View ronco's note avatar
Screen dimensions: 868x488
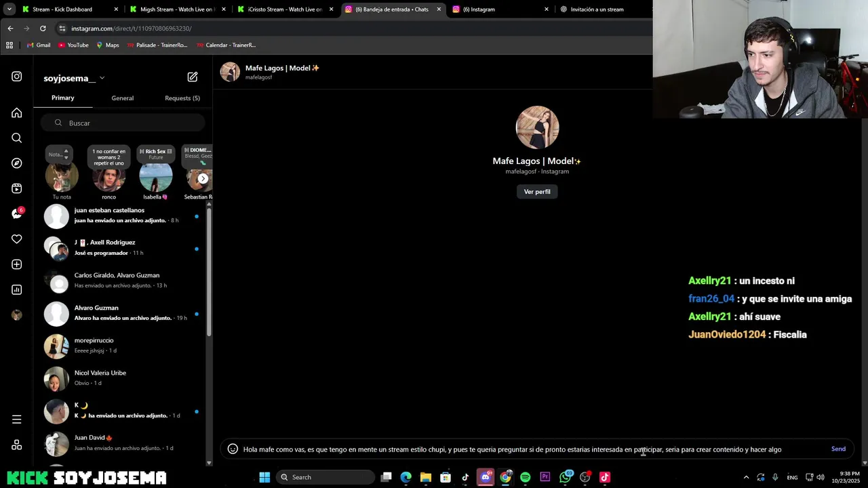108,178
